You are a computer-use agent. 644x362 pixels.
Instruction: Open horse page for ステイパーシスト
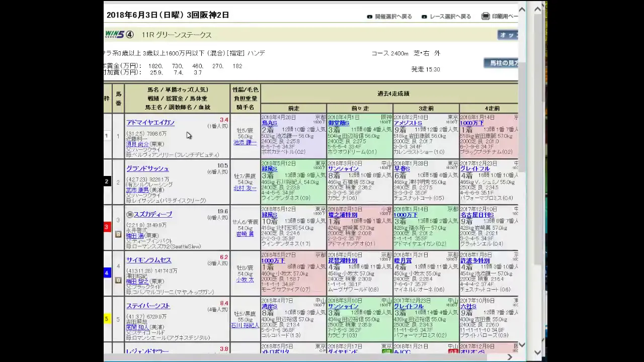pos(148,306)
